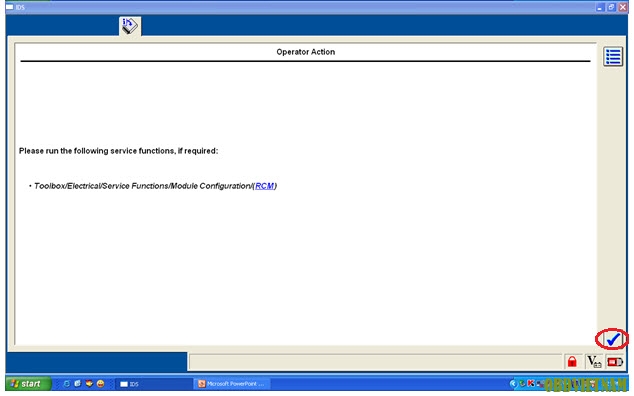Click the red padlock status icon

(572, 361)
